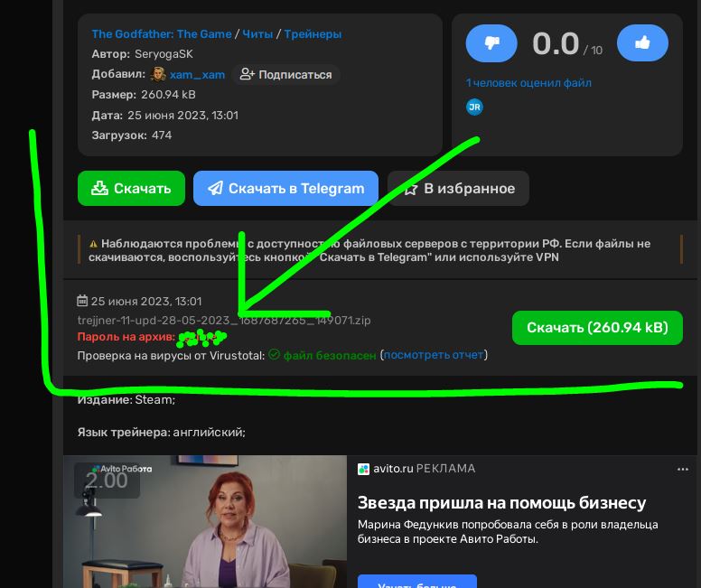Click the zip filename trejjner-11-upd-28-05-2023

(x=224, y=320)
